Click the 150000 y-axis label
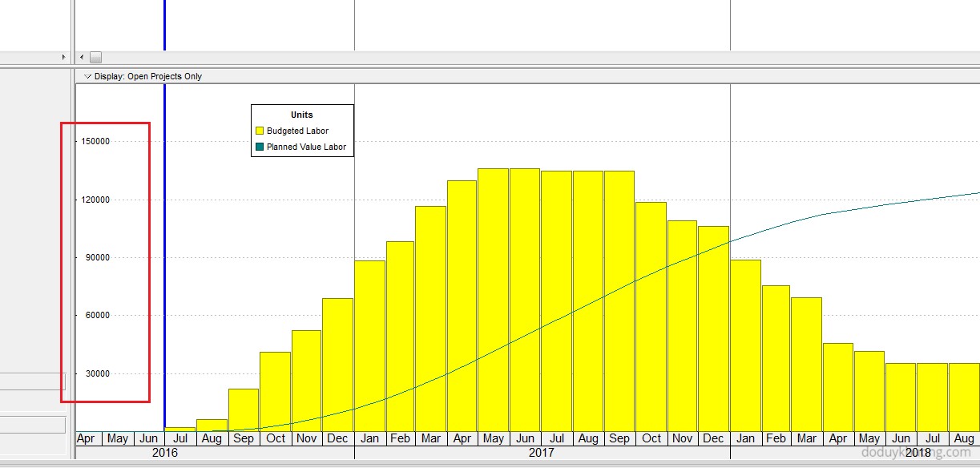This screenshot has height=468, width=980. coord(95,141)
